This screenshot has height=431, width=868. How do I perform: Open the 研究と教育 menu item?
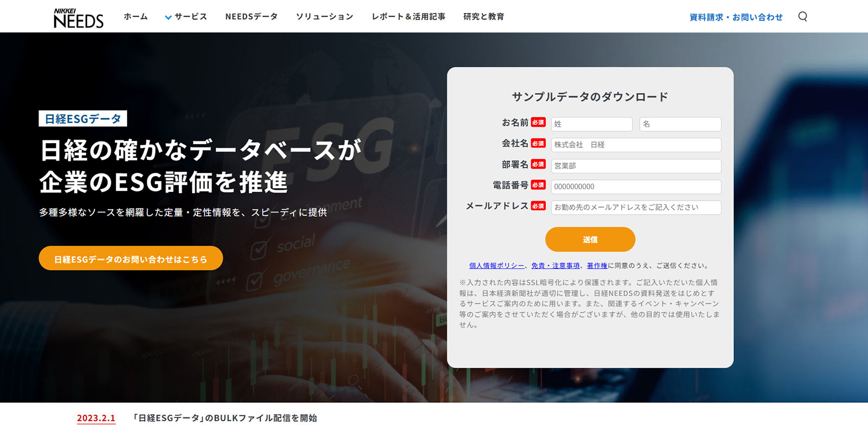(x=483, y=17)
